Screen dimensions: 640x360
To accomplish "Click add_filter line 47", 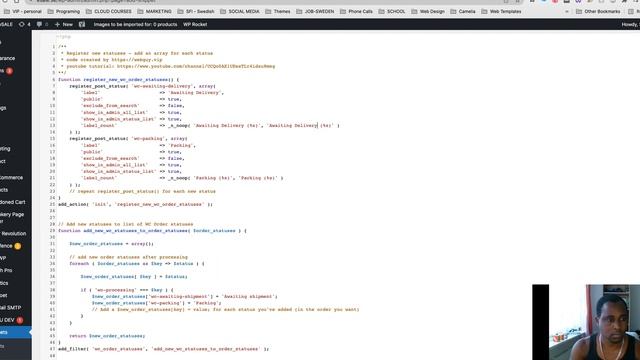I will (163, 349).
